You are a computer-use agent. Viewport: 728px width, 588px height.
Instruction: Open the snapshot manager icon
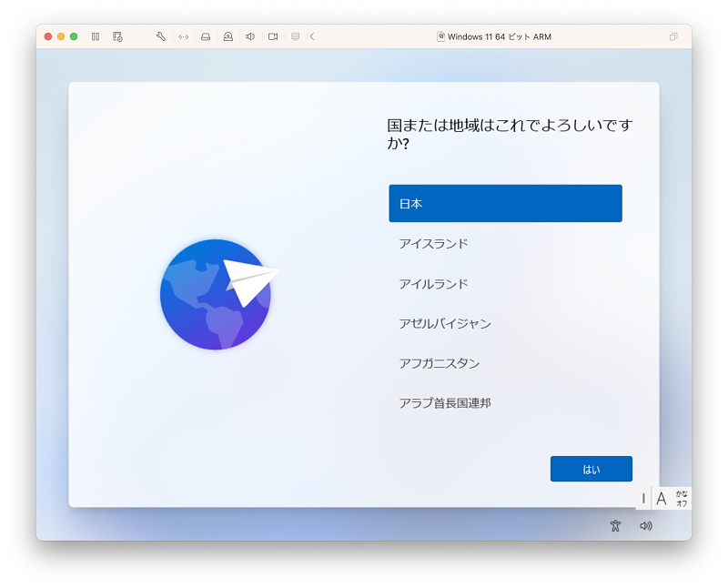pyautogui.click(x=118, y=36)
